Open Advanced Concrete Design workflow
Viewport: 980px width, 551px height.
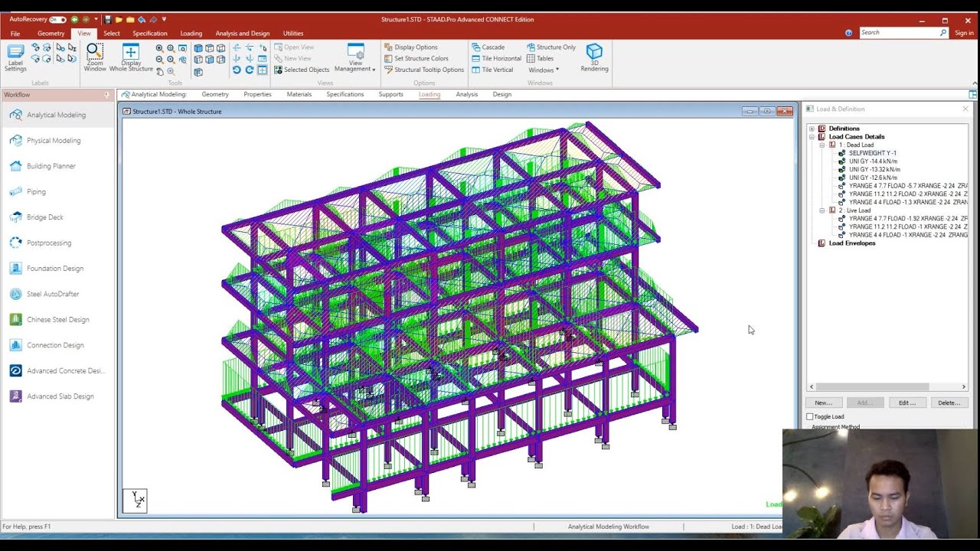(x=57, y=371)
